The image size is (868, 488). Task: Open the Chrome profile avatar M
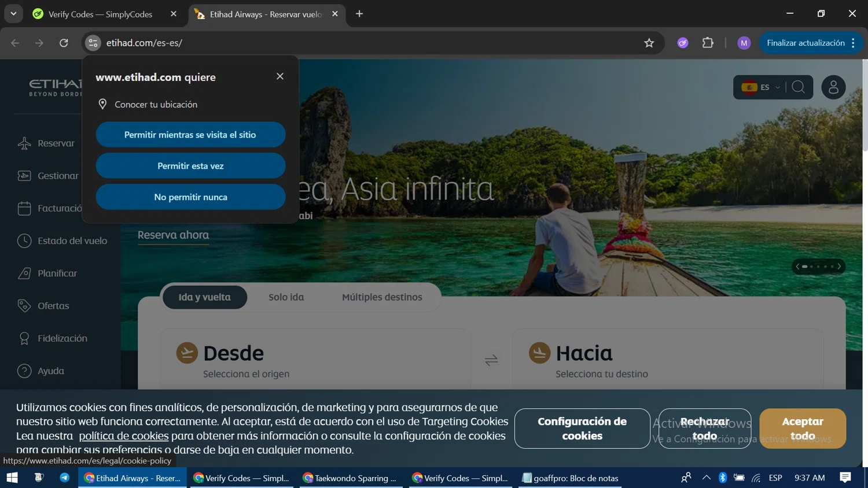click(744, 43)
